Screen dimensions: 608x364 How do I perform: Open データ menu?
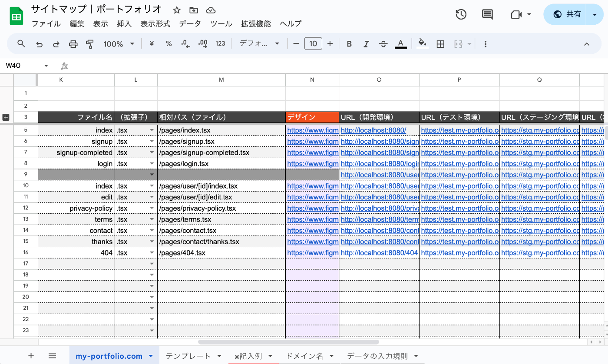190,24
